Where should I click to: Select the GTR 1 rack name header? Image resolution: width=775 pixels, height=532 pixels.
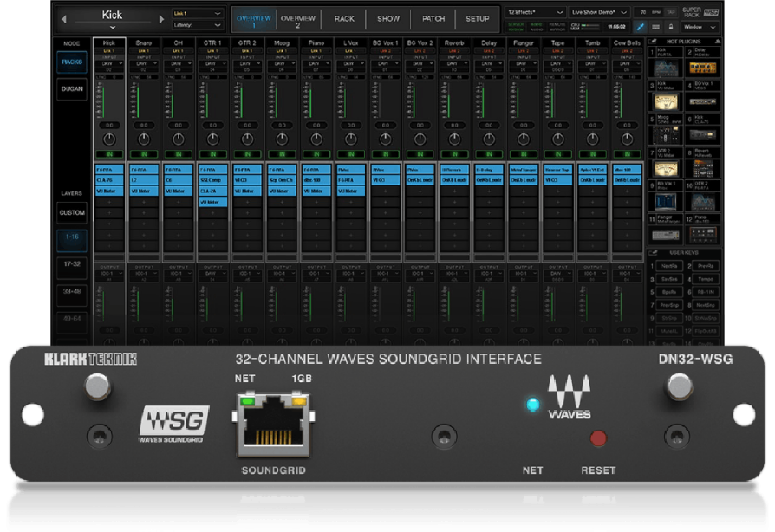212,43
